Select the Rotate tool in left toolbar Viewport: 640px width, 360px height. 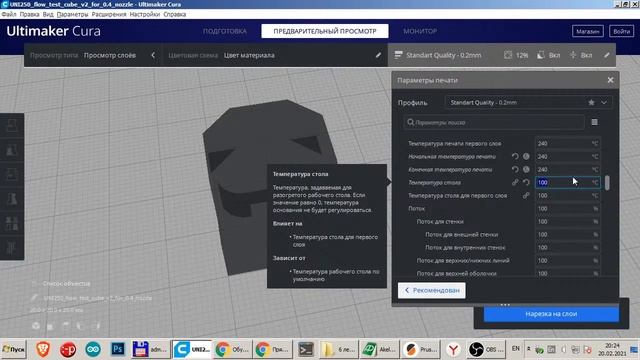point(12,175)
